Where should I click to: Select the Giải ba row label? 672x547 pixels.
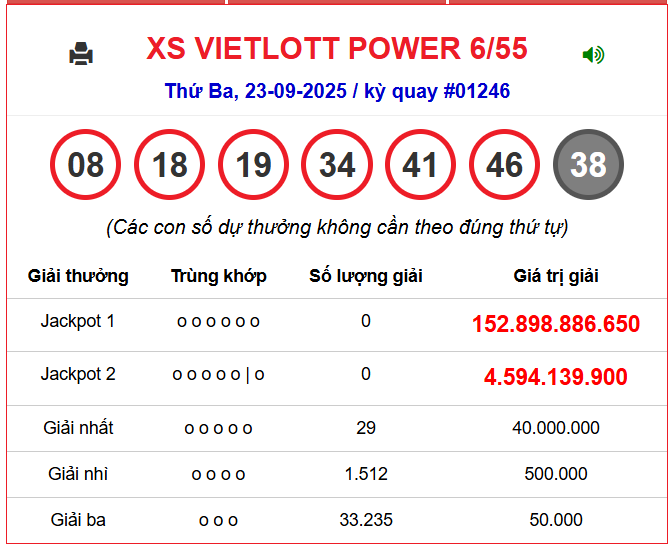pos(78,520)
